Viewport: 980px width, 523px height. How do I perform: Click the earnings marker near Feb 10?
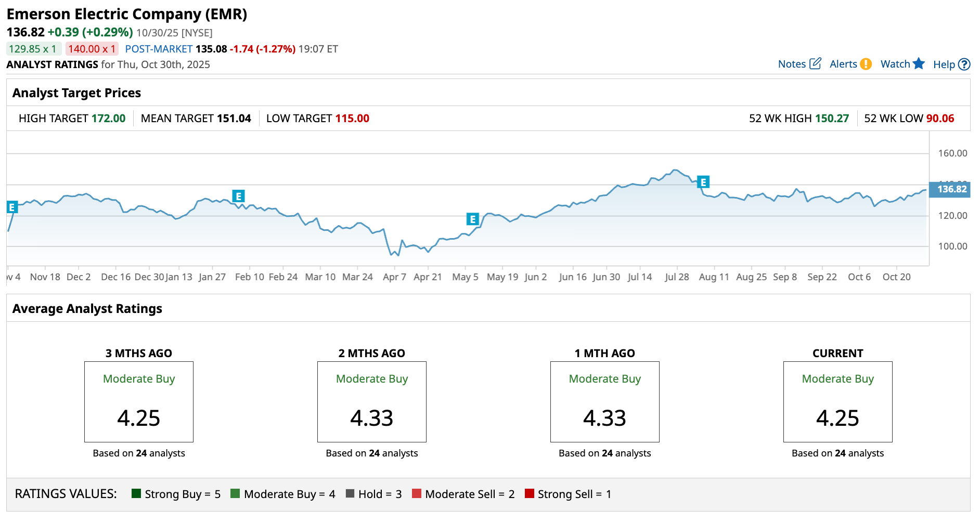pyautogui.click(x=238, y=196)
